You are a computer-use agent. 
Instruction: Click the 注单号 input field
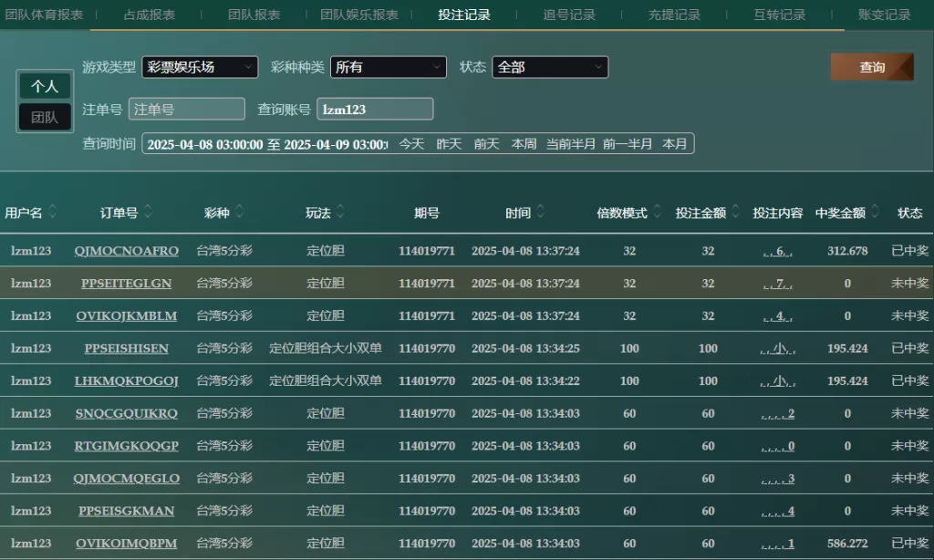(187, 109)
